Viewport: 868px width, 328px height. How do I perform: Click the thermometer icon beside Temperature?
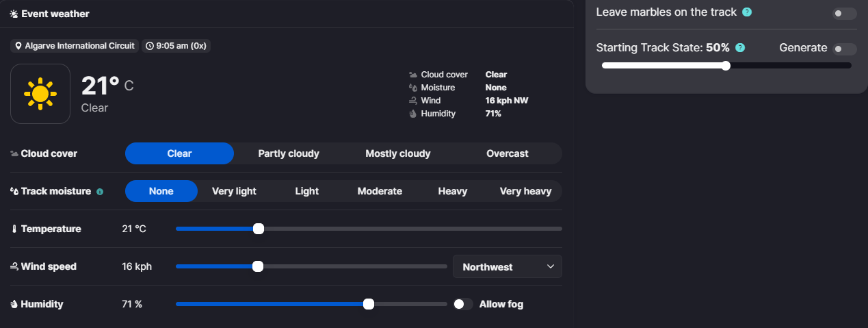click(x=14, y=229)
